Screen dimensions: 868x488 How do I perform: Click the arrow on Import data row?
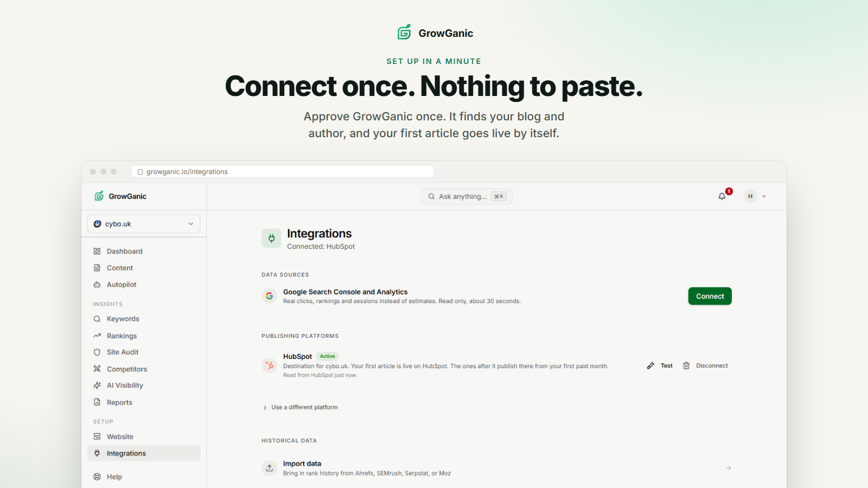click(x=729, y=468)
